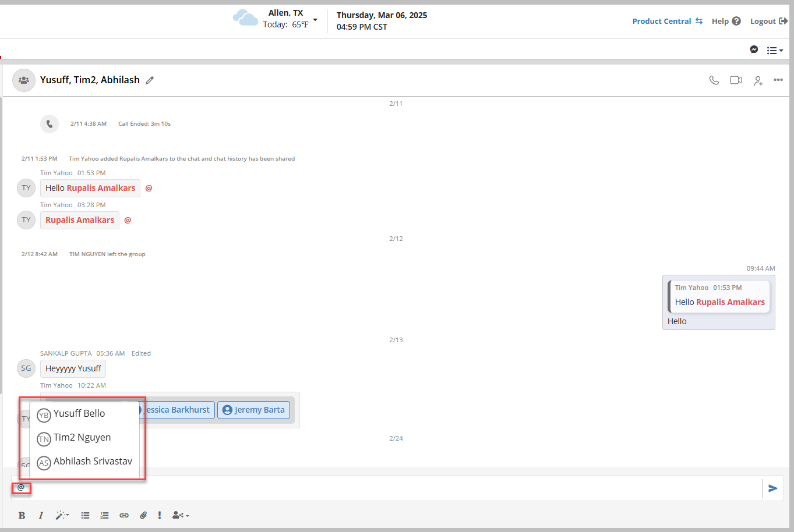Open the messenger chat icon
The width and height of the screenshot is (794, 532).
tap(754, 50)
